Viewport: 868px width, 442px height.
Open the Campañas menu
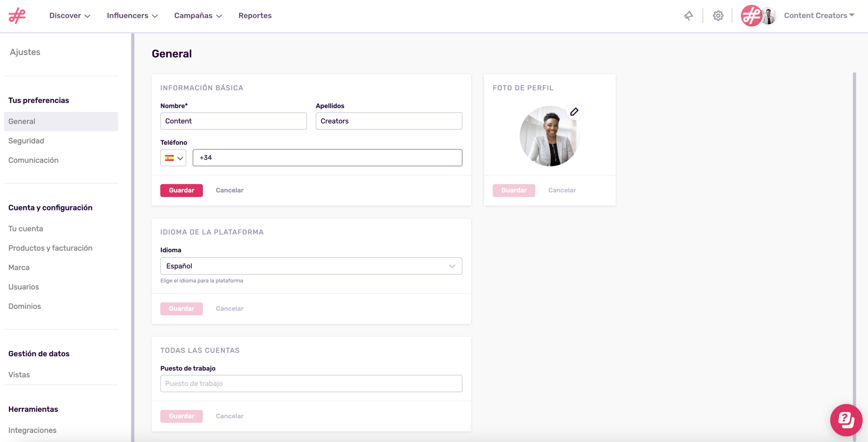(198, 16)
